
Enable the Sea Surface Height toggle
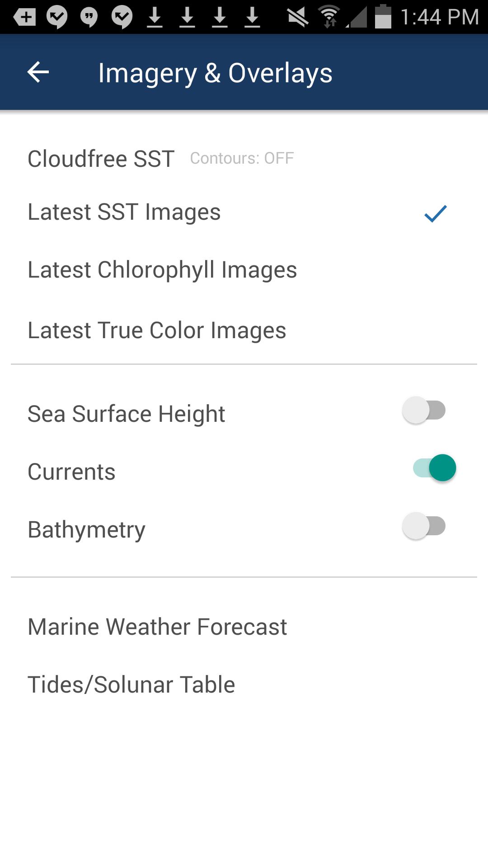(x=424, y=410)
